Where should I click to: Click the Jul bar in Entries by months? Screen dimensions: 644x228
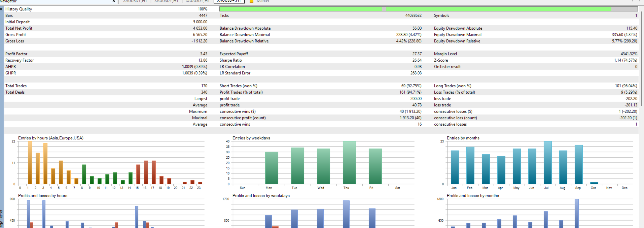(548, 163)
